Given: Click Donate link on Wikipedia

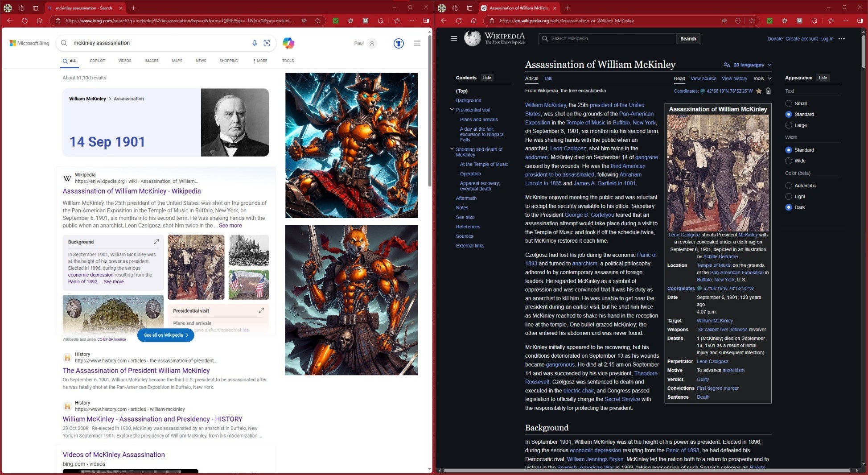Looking at the screenshot, I should (x=775, y=39).
